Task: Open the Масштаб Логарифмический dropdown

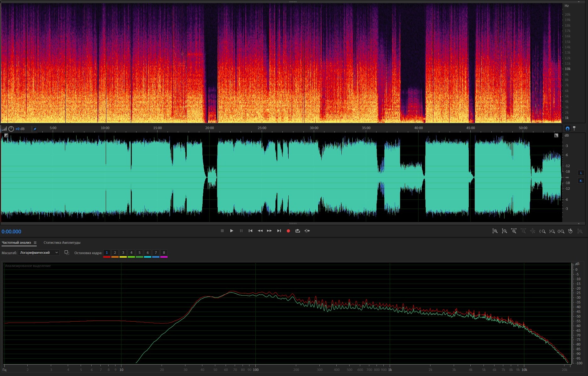Action: [39, 253]
